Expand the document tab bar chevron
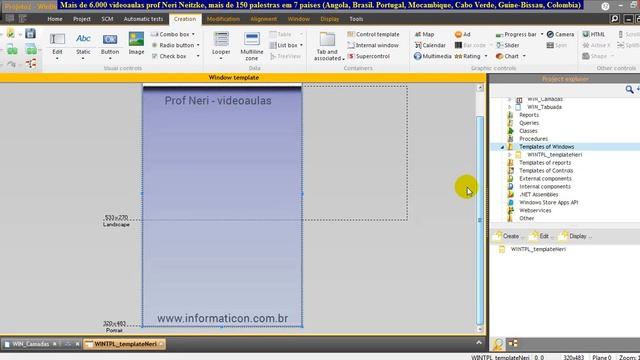 [479, 343]
